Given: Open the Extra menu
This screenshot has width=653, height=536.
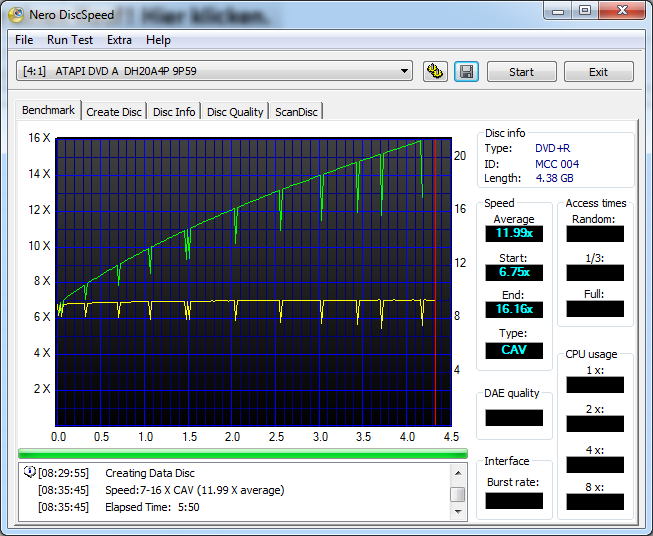Looking at the screenshot, I should (119, 40).
